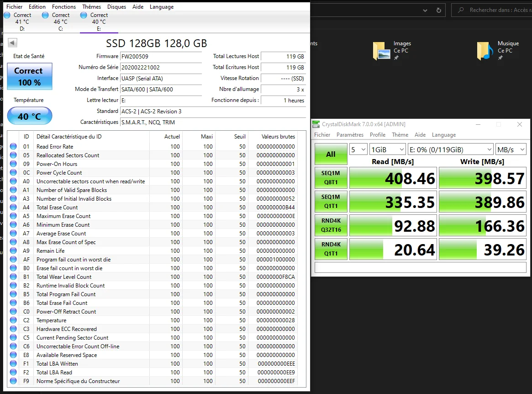
Task: Click status orb for Reallocated Sectors Count
Action: coord(13,155)
